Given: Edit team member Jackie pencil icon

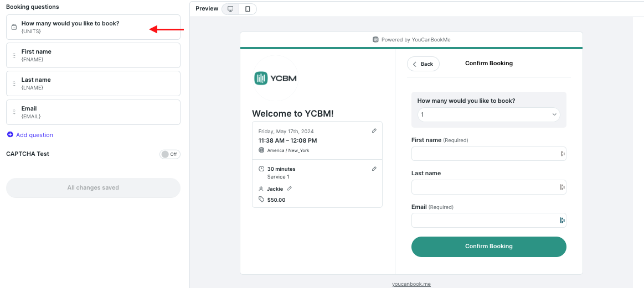Looking at the screenshot, I should click(x=290, y=188).
